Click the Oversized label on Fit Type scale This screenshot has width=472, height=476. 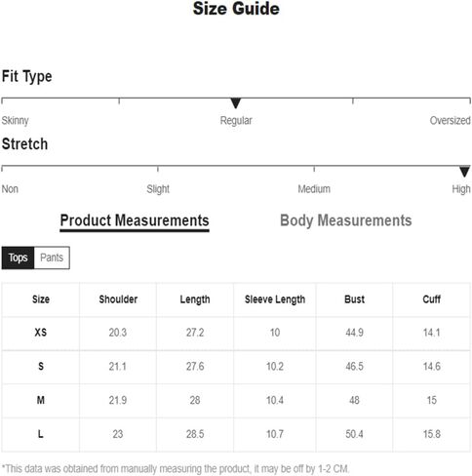tap(450, 121)
